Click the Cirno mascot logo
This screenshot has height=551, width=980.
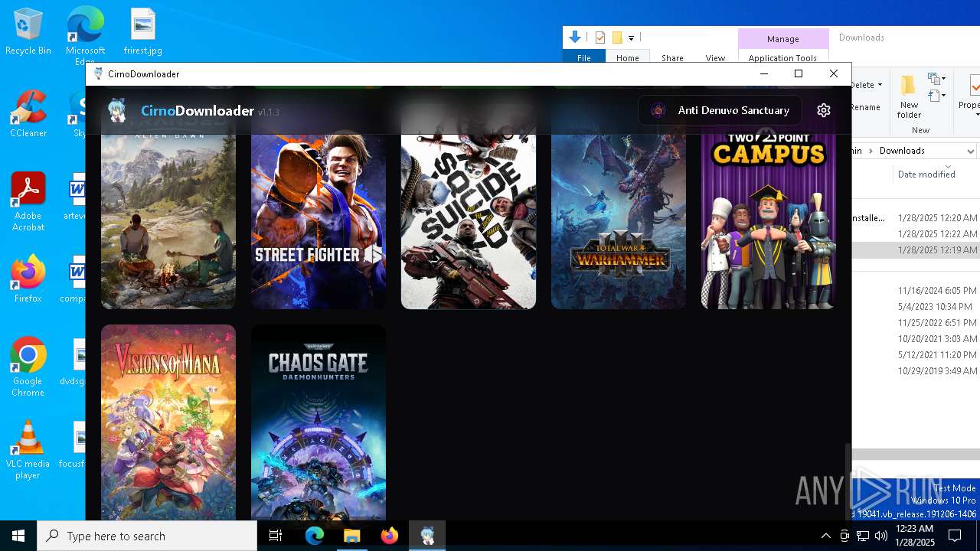[117, 111]
